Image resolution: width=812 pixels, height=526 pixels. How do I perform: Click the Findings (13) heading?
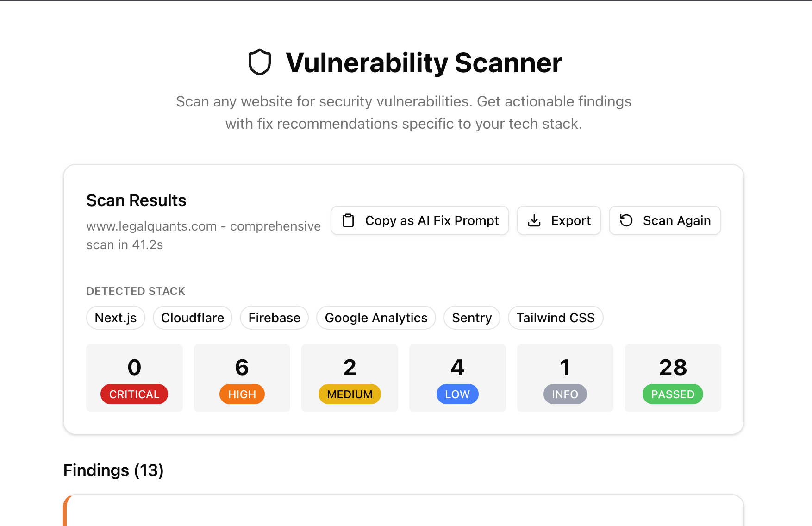point(113,470)
